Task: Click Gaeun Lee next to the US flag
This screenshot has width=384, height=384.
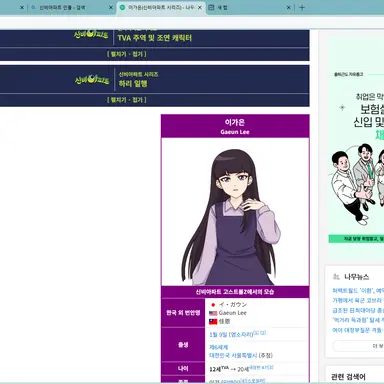Action: coord(233,313)
